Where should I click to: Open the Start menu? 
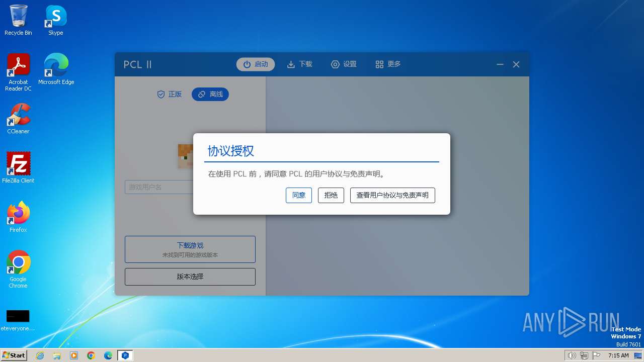click(14, 355)
